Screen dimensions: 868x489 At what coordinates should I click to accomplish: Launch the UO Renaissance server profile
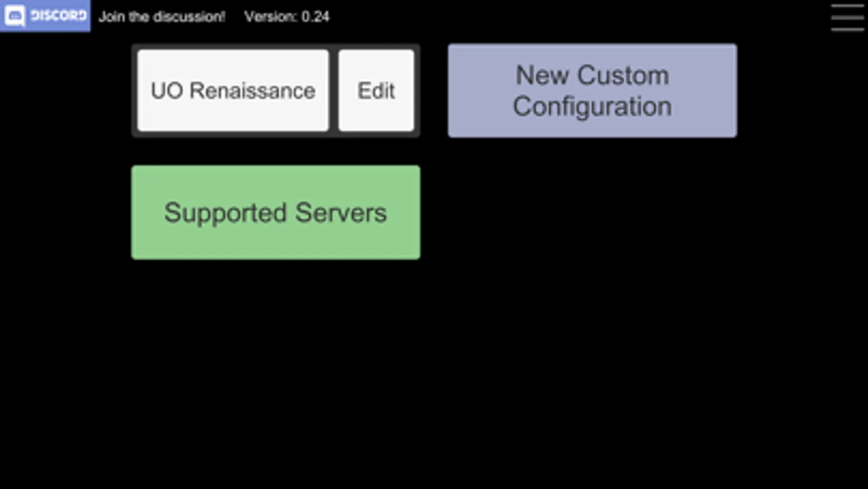point(233,90)
